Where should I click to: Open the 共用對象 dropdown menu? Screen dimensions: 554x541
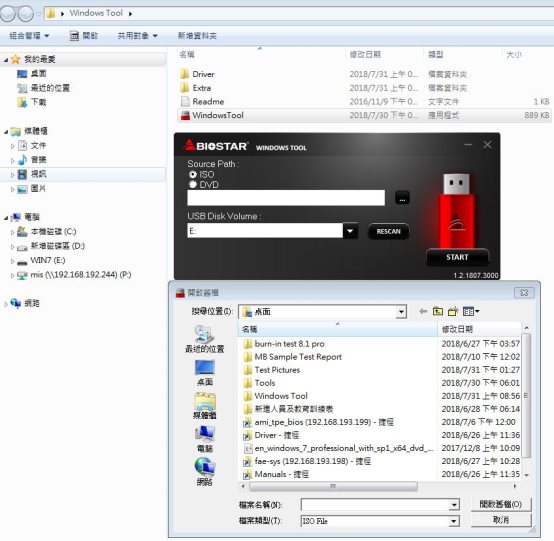[x=137, y=36]
